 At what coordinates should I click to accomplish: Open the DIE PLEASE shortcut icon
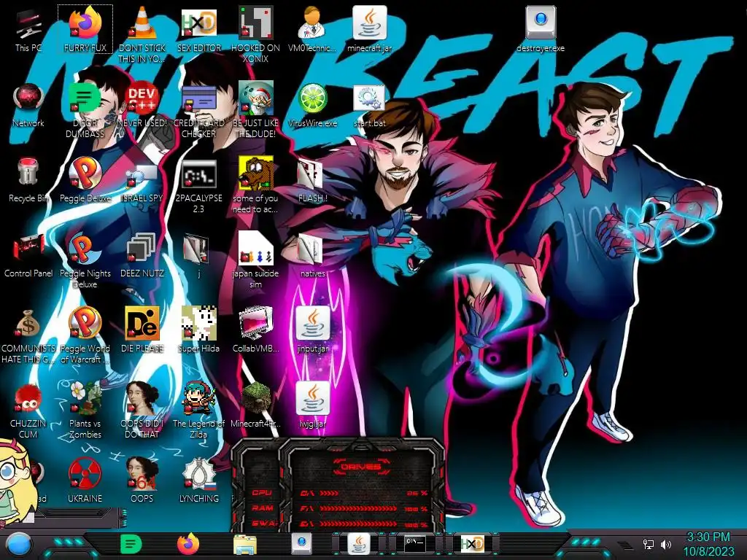tap(142, 330)
